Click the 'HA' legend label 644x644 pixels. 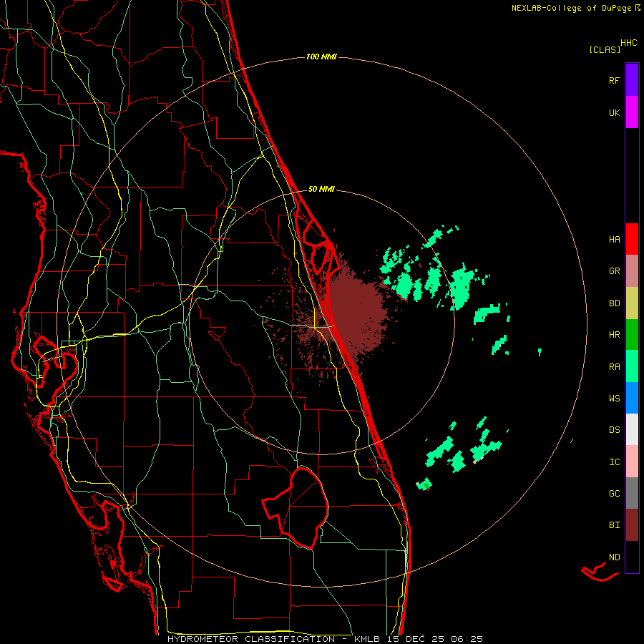614,239
